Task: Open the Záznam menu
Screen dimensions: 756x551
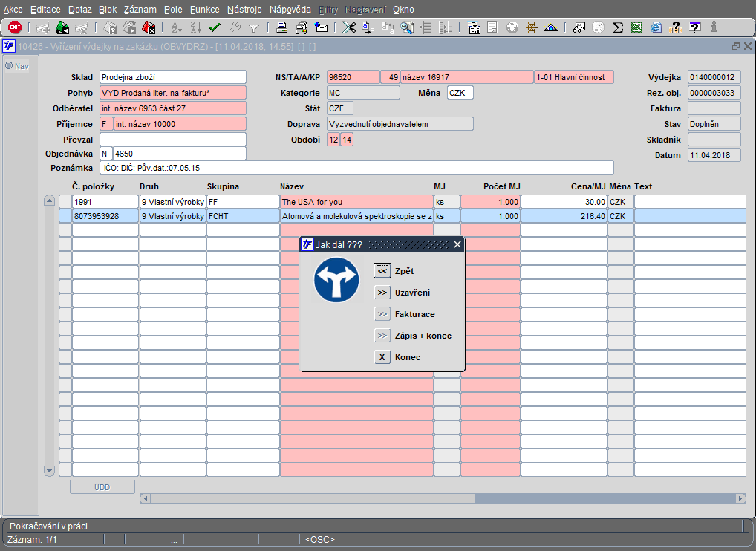Action: point(140,10)
